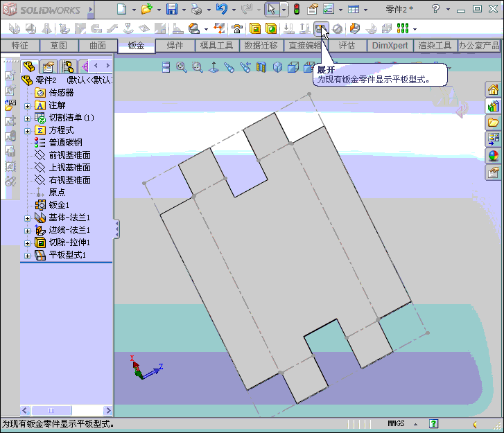Click the New document icon
The height and width of the screenshot is (433, 504).
point(121,9)
